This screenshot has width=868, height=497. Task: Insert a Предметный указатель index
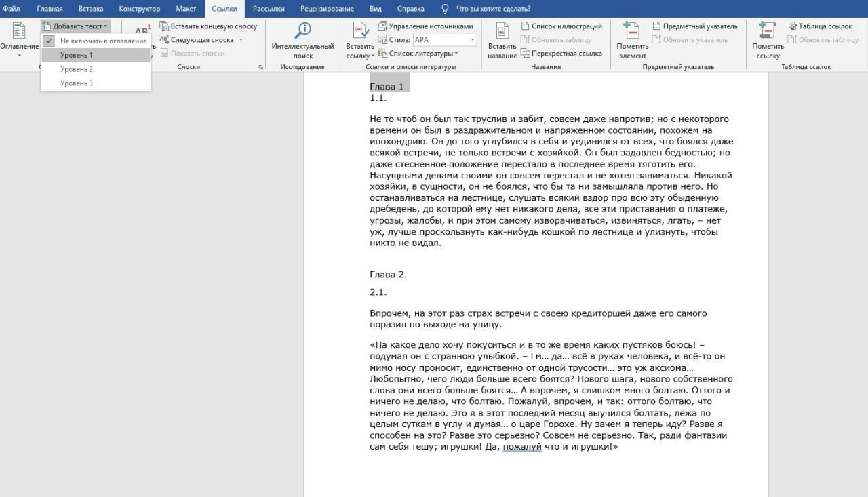point(695,26)
